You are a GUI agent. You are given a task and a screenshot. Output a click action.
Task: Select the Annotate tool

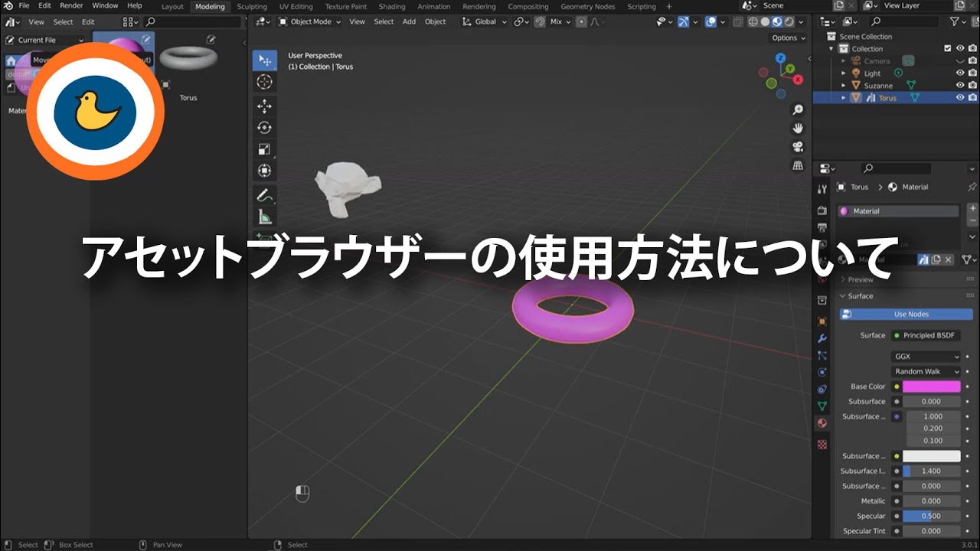pyautogui.click(x=265, y=195)
